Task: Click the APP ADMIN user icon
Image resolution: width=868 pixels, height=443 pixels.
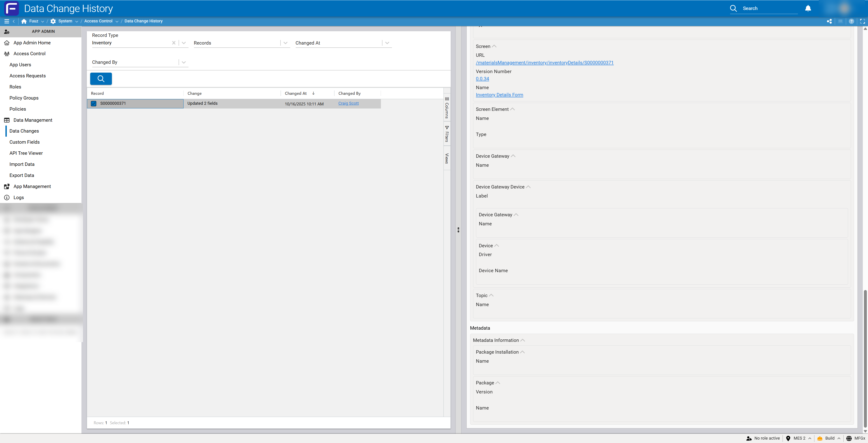Action: [7, 32]
